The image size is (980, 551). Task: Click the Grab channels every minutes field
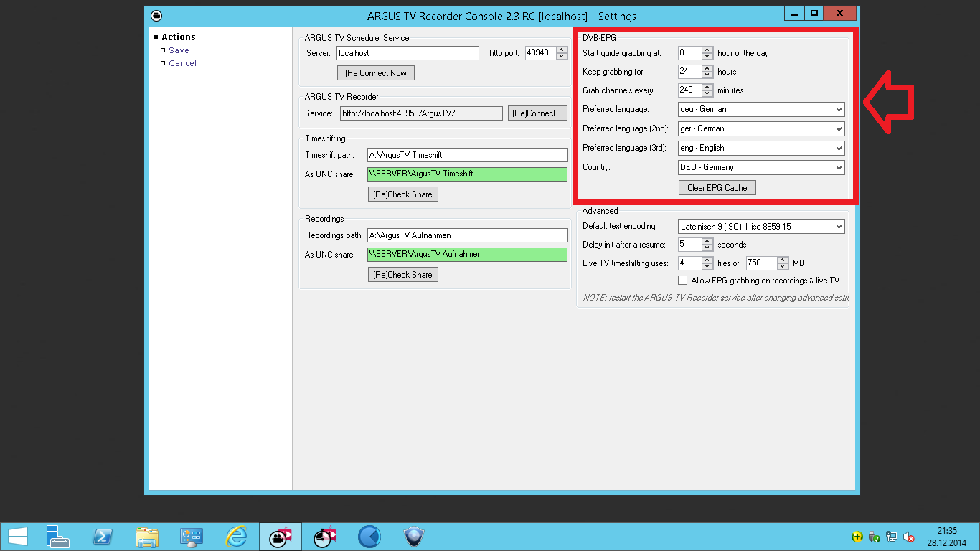pos(689,90)
